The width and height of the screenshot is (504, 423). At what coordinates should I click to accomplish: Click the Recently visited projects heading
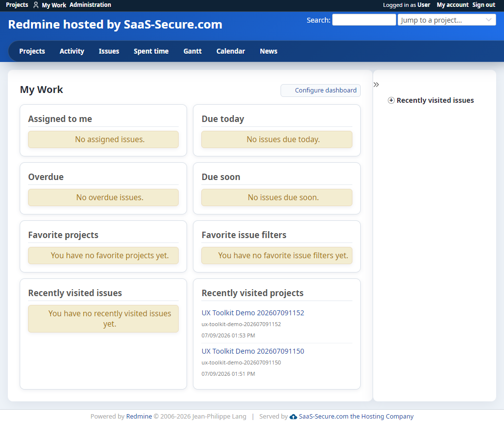(x=252, y=293)
